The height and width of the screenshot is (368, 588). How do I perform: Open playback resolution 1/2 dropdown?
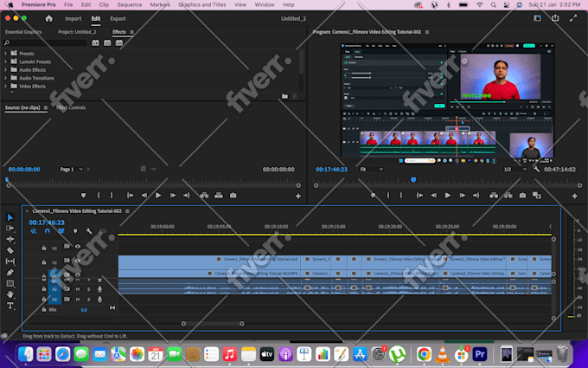pyautogui.click(x=514, y=170)
